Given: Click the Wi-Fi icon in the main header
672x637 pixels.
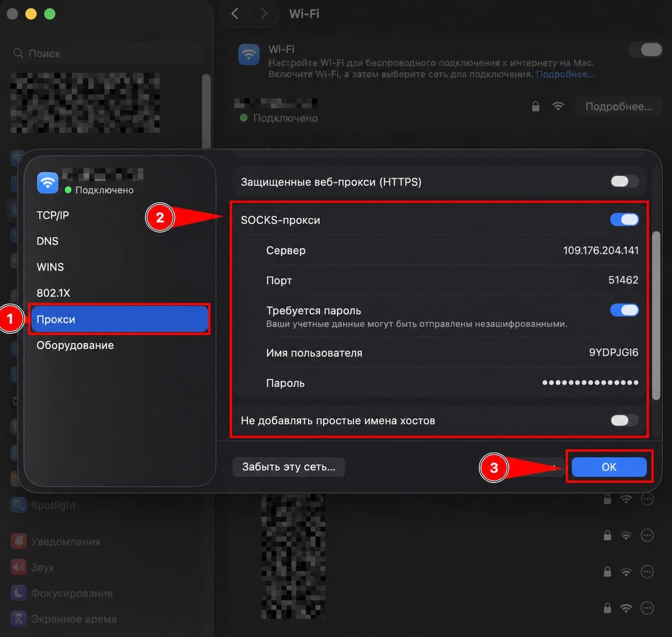Looking at the screenshot, I should coord(249,54).
